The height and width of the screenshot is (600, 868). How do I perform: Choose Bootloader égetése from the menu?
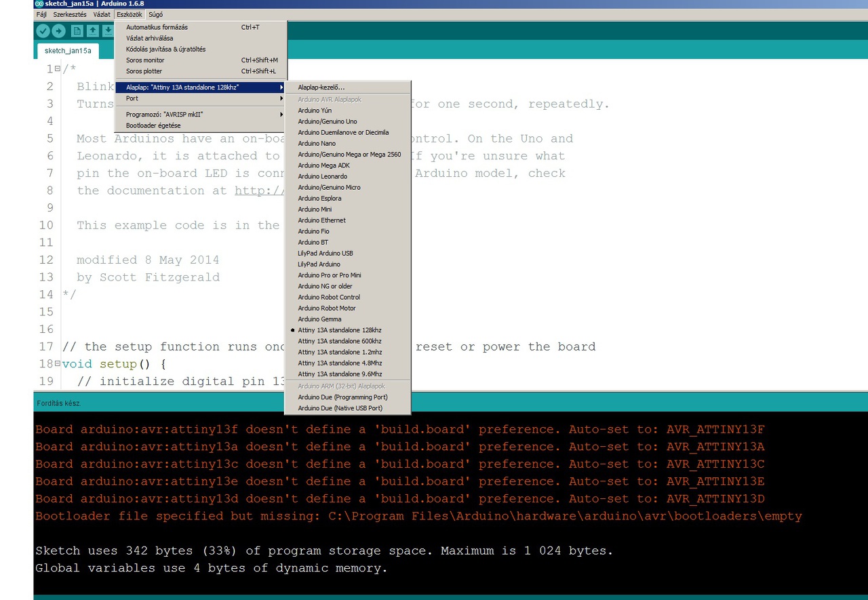pyautogui.click(x=201, y=125)
